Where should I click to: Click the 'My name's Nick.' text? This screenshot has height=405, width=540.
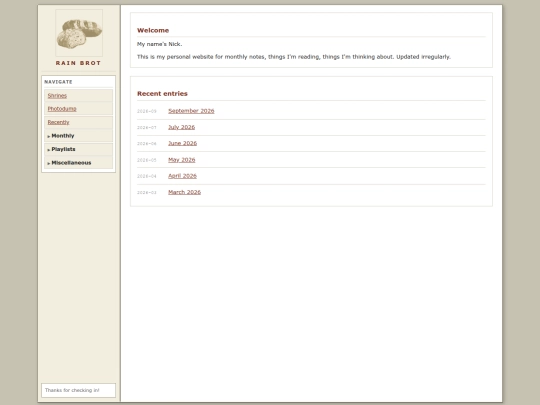[x=159, y=44]
